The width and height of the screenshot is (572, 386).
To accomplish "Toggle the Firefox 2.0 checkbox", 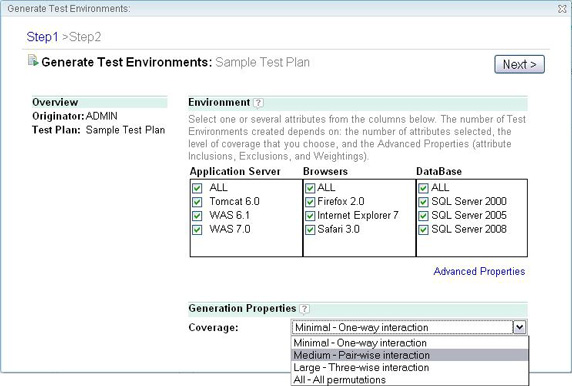I will tap(310, 202).
